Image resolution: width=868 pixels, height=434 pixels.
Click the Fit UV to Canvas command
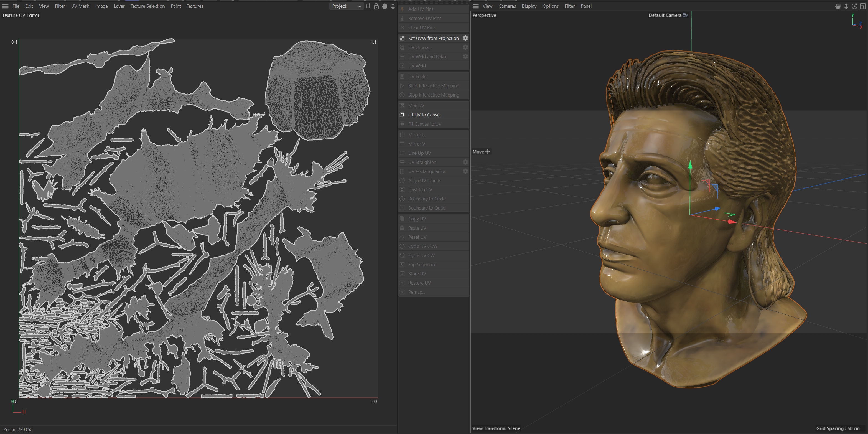pos(424,115)
